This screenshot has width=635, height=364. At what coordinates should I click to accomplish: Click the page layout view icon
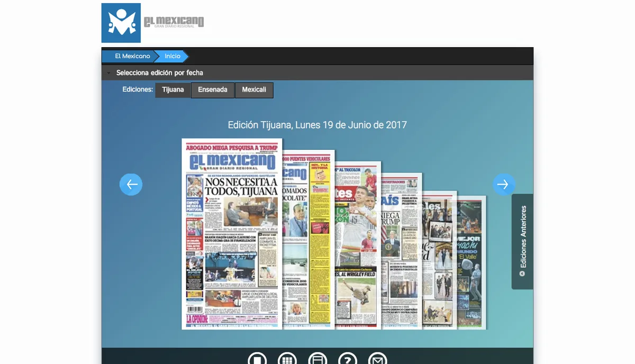click(317, 359)
